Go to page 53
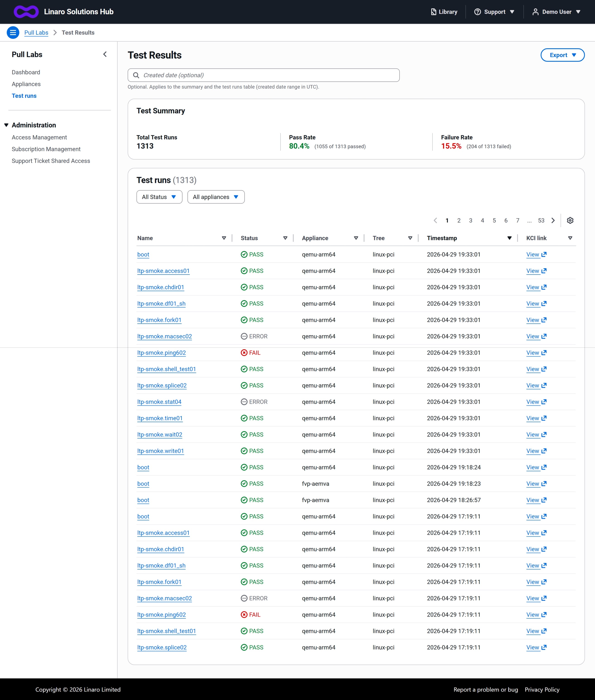Viewport: 595px width, 700px height. (x=541, y=220)
